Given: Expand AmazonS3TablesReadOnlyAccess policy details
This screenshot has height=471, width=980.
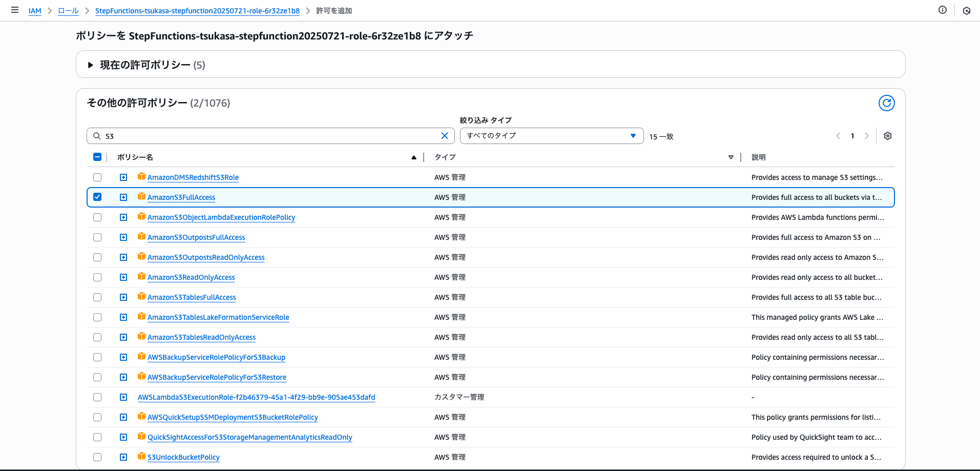Looking at the screenshot, I should coord(123,337).
